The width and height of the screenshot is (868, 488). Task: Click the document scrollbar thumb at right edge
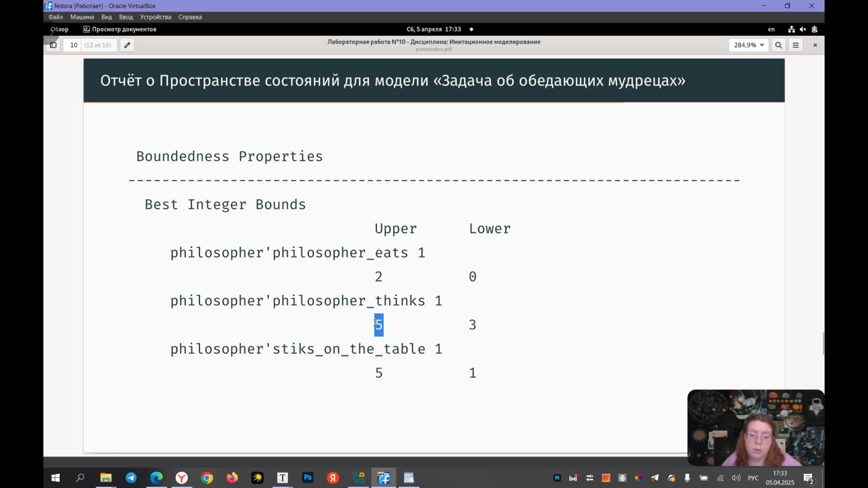tap(823, 344)
